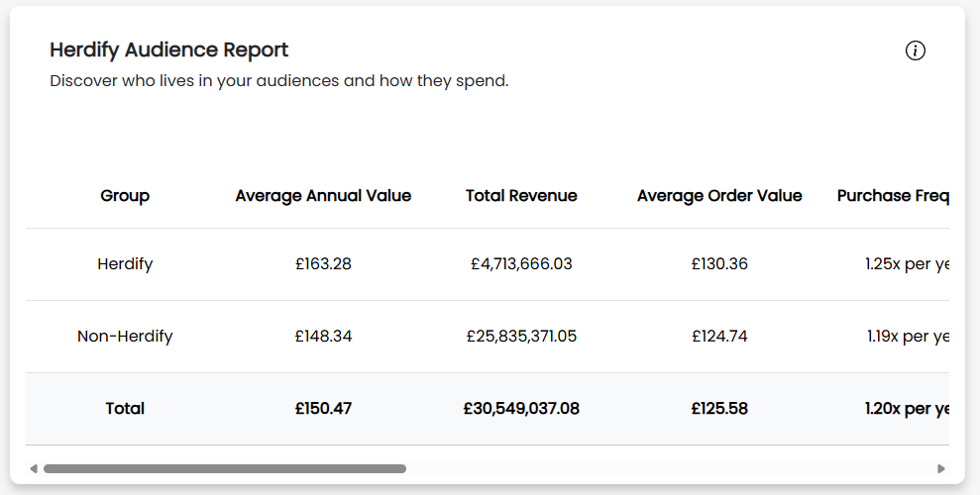Screen dimensions: 980x495
Task: Click the horizontal scrollbar thumb
Action: (224, 468)
